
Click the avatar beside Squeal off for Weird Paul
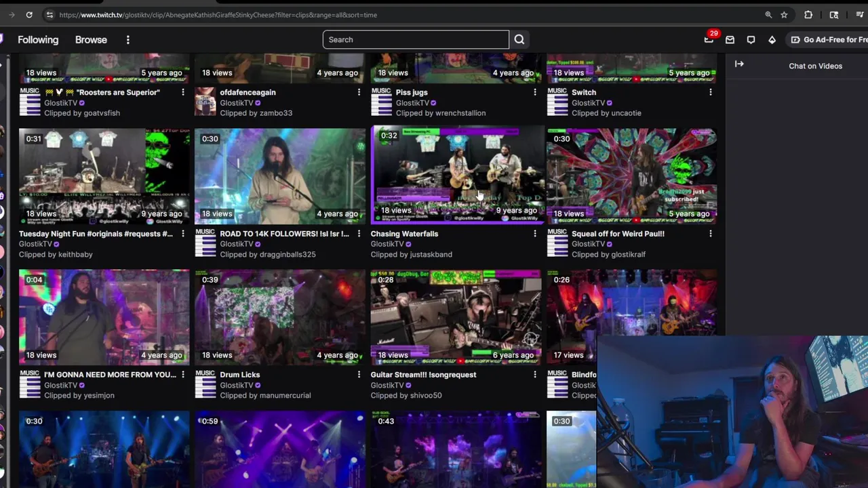click(x=557, y=243)
